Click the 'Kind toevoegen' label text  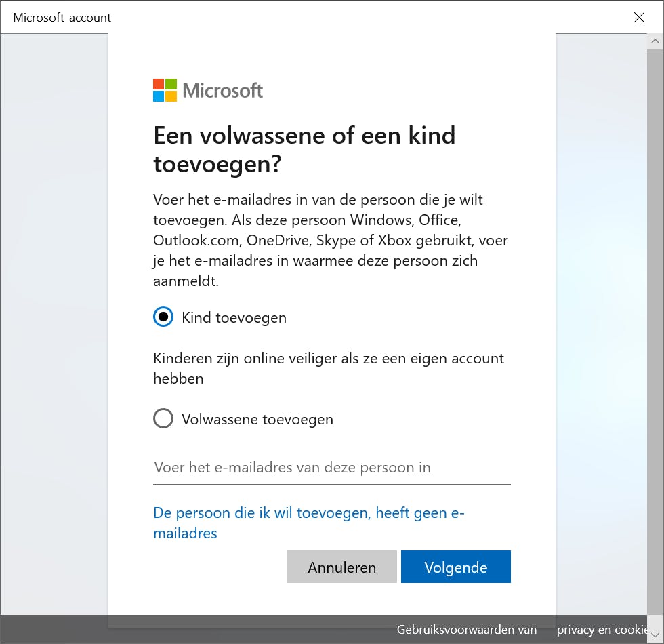[234, 317]
